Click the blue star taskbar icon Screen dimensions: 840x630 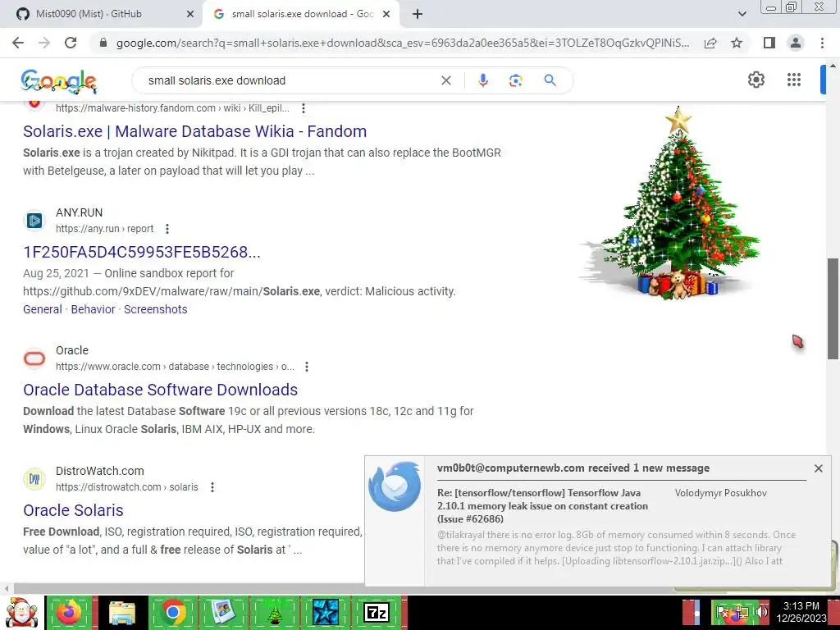325,612
